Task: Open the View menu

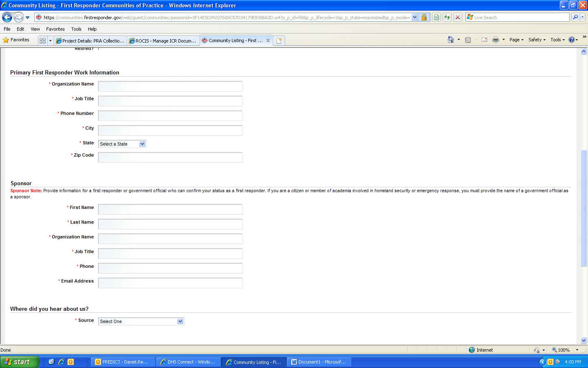Action: (x=35, y=29)
